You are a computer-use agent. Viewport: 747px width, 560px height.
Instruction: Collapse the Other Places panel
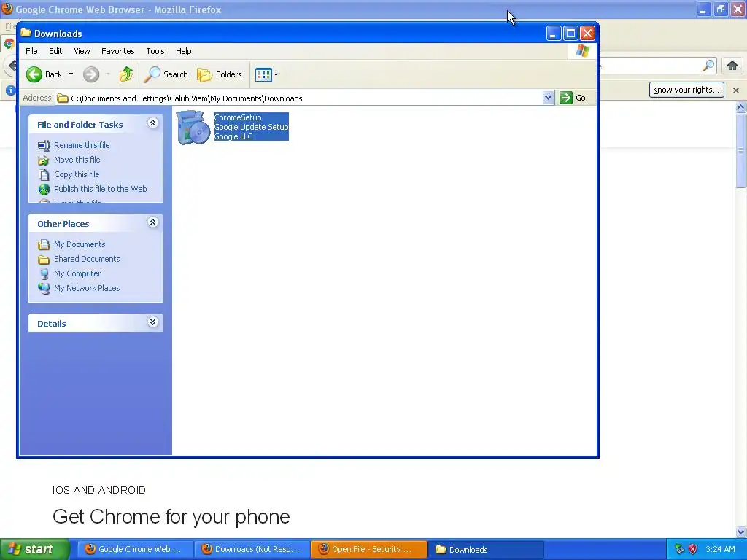(152, 222)
